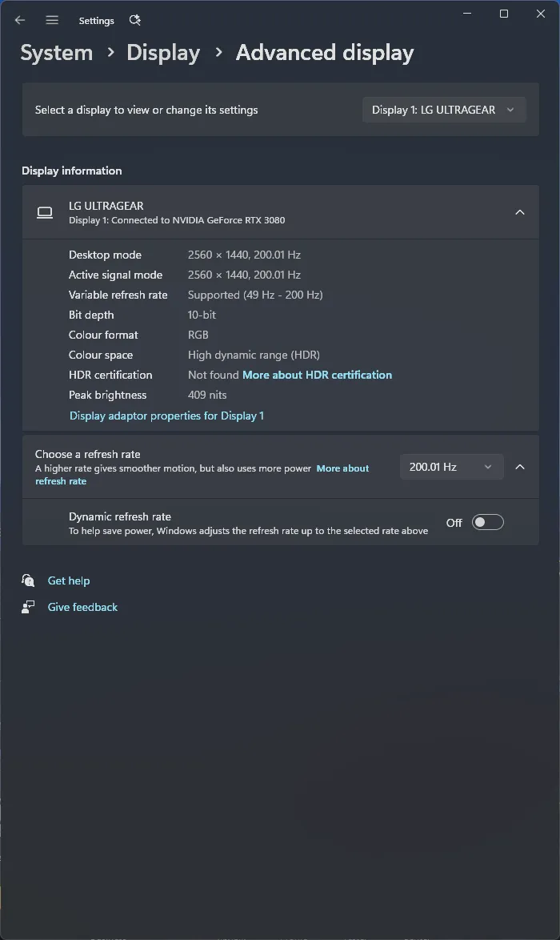The width and height of the screenshot is (560, 940).
Task: Maximize the Settings window
Action: pyautogui.click(x=504, y=14)
